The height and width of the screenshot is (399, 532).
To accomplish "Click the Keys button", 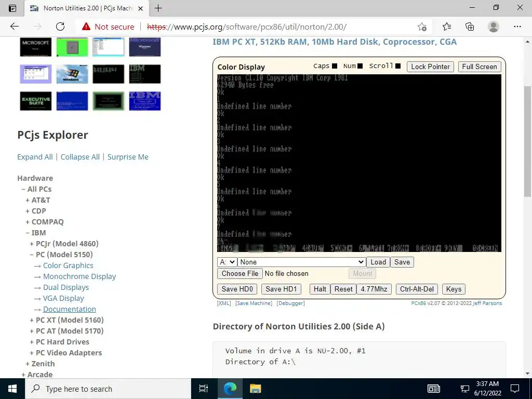I will tap(454, 289).
